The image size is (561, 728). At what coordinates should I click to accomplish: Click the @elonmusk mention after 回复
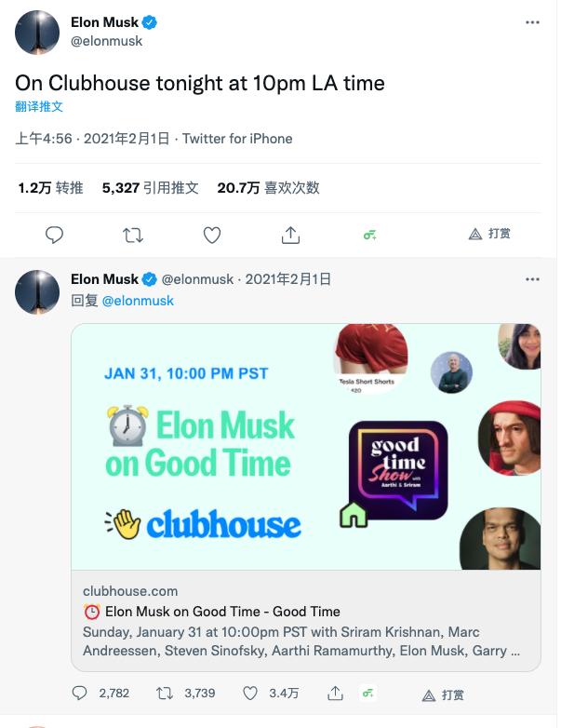138,301
